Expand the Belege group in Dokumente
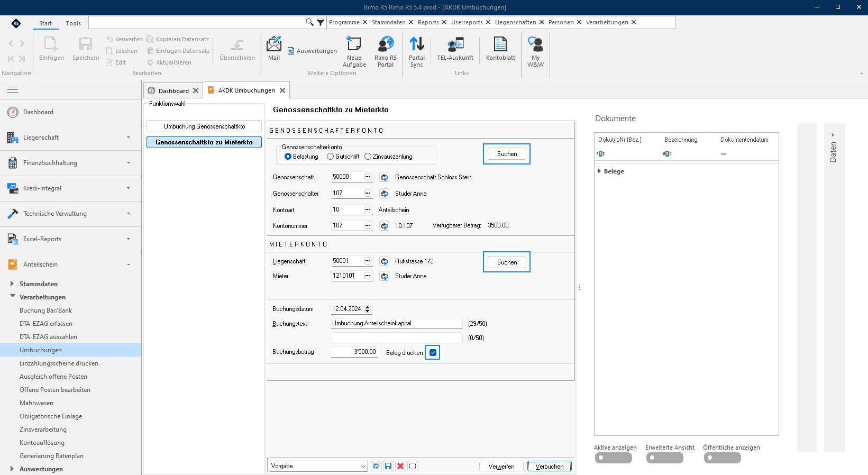Image resolution: width=868 pixels, height=475 pixels. click(599, 171)
